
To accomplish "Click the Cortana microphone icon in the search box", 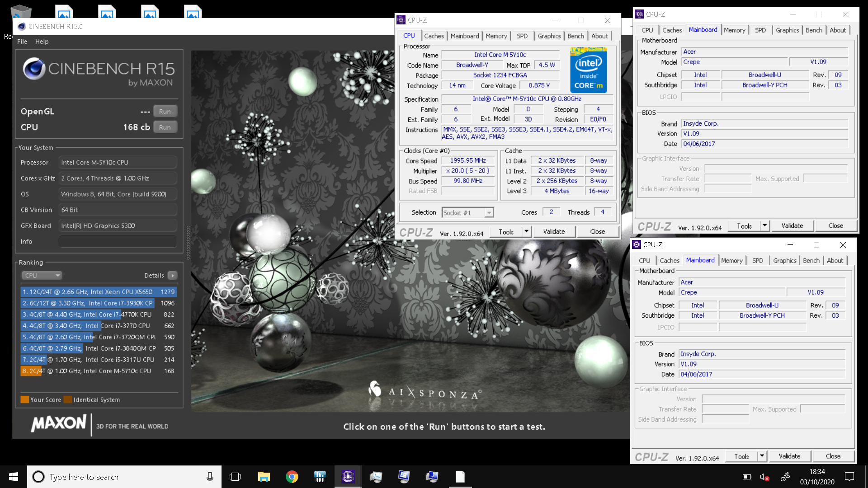I will 210,477.
